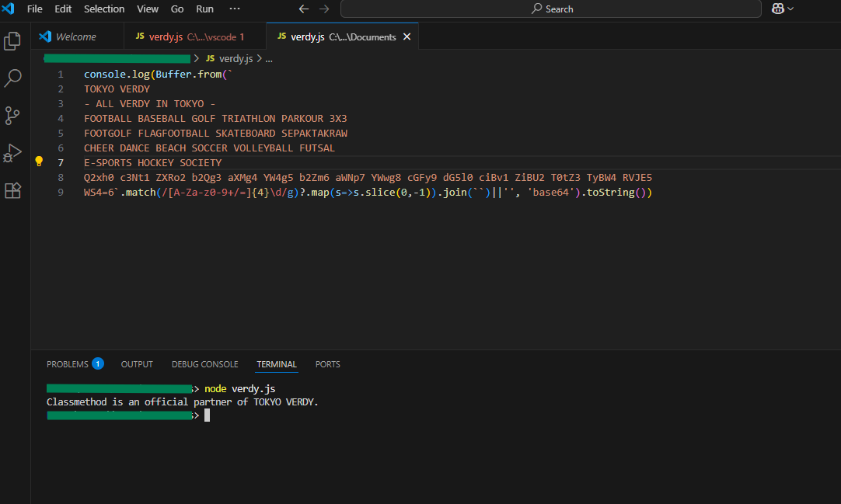Open the View menu
Viewport: 841px width, 504px height.
[148, 9]
